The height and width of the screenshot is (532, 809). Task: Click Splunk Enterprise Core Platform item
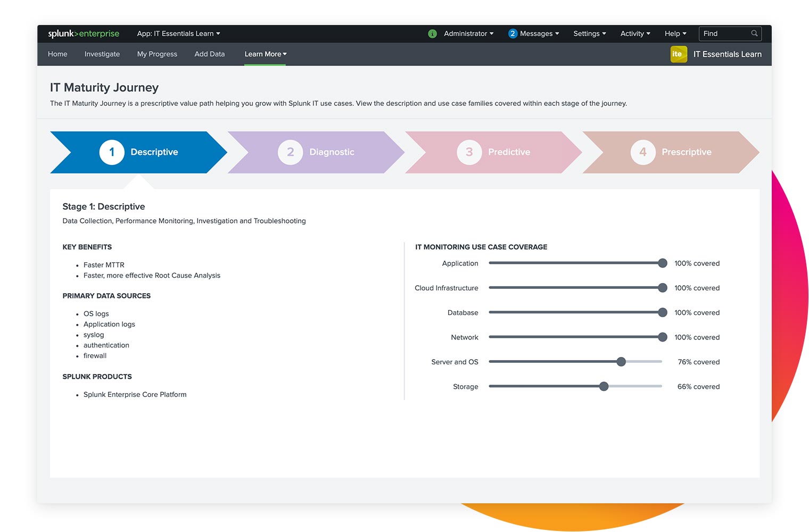click(x=135, y=395)
